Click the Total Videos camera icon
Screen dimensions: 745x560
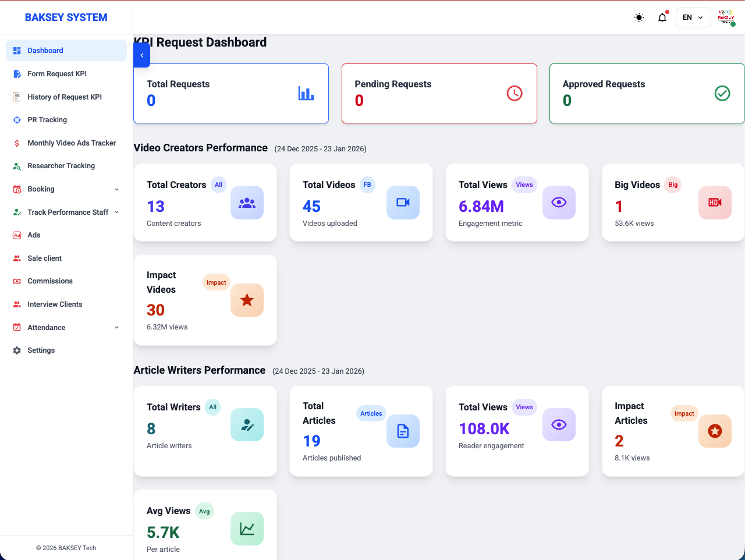[x=403, y=203]
